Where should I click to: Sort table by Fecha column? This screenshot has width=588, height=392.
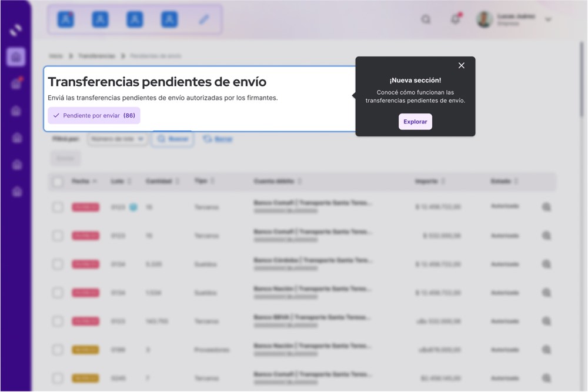coord(84,182)
